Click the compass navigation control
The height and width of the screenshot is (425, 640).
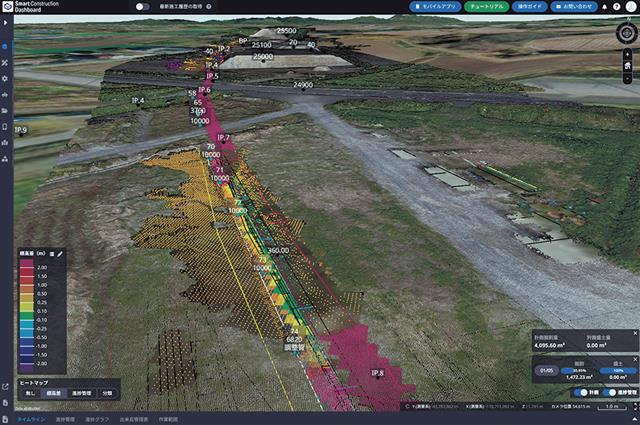(626, 32)
